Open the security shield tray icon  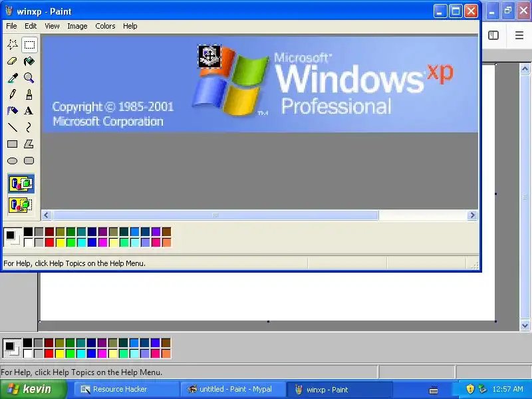pyautogui.click(x=470, y=389)
